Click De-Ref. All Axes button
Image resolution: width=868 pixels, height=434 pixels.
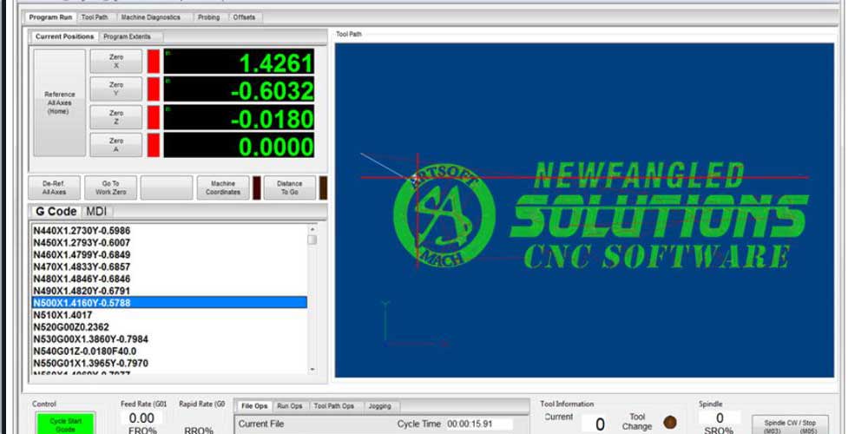54,187
